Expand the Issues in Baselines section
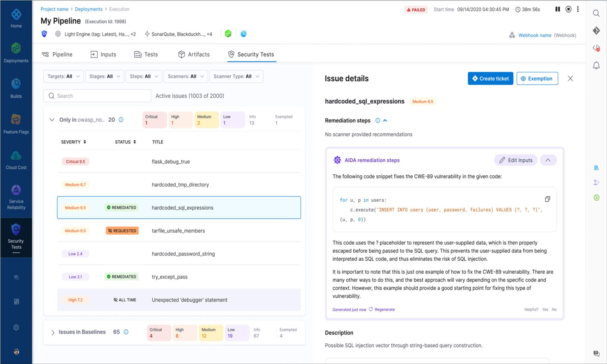The image size is (607, 364). tap(53, 332)
